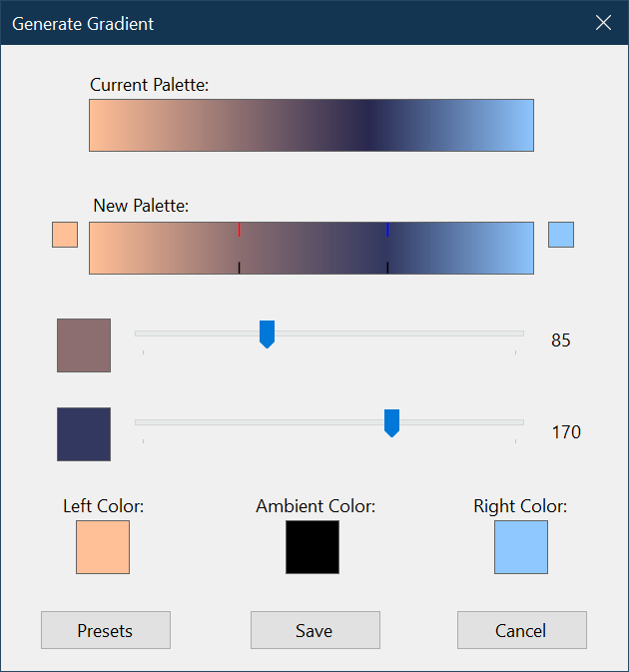The image size is (629, 672).
Task: Click the 85 value readout
Action: click(561, 340)
